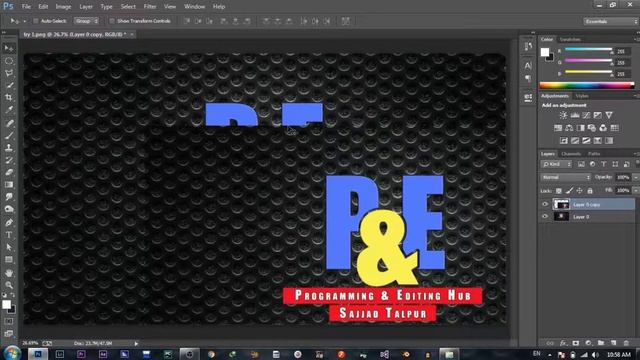Add a Photo Filter adjustment
The height and width of the screenshot is (360, 640).
(x=592, y=128)
